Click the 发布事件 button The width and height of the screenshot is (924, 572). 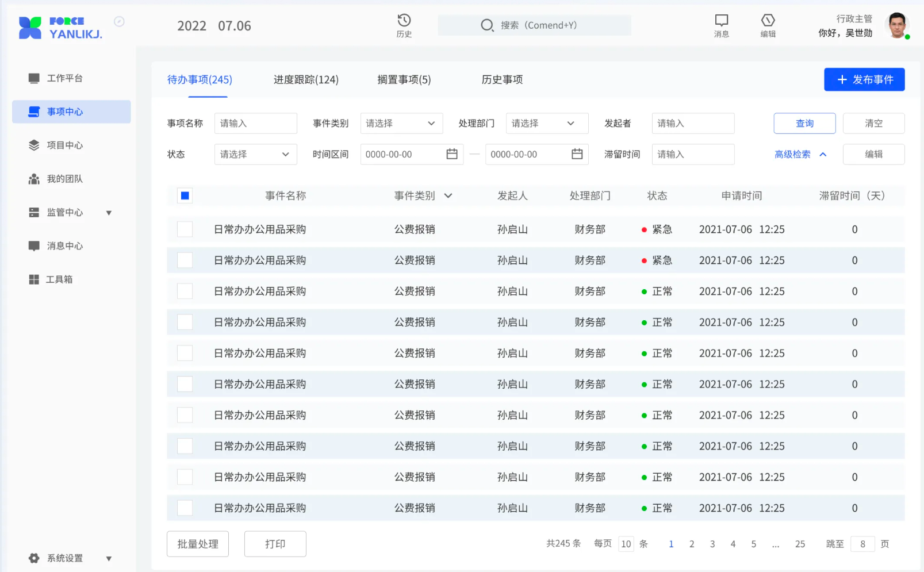(864, 79)
